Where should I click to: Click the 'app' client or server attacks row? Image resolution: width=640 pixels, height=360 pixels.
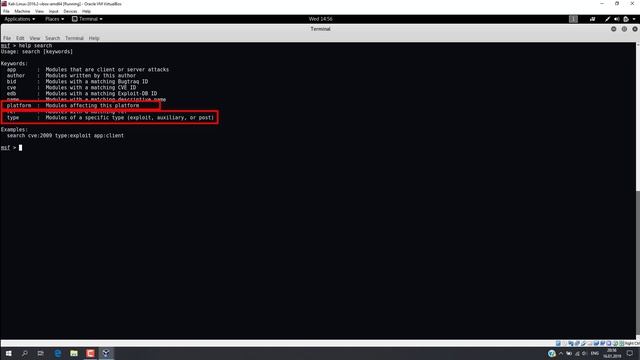click(87, 70)
